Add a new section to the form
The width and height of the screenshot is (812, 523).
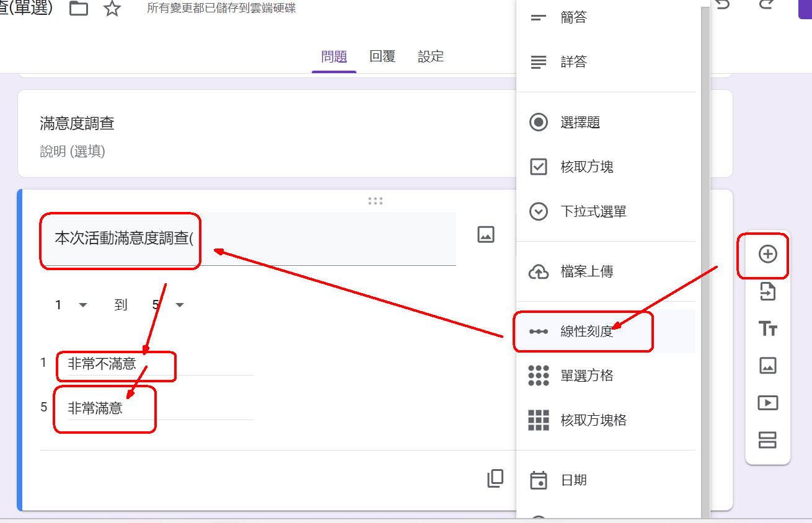point(767,441)
